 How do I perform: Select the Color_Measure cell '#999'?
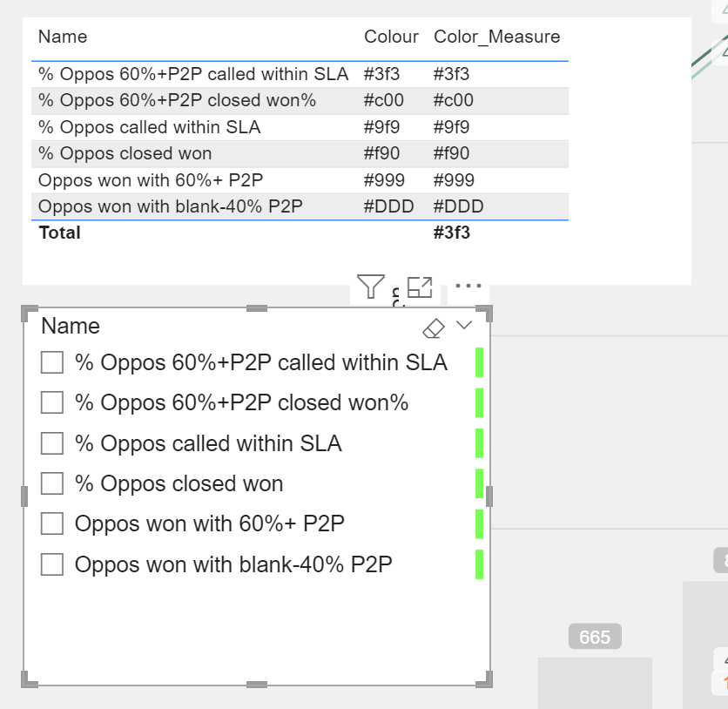[x=454, y=180]
